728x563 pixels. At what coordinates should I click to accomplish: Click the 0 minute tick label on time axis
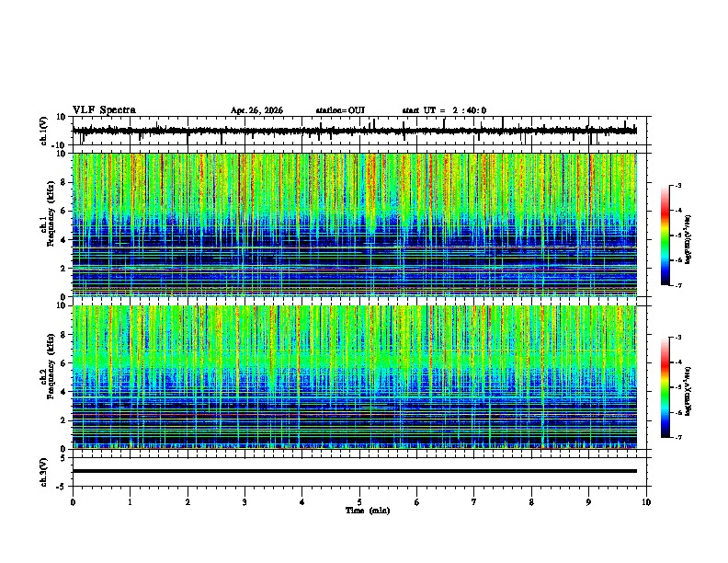pos(73,502)
